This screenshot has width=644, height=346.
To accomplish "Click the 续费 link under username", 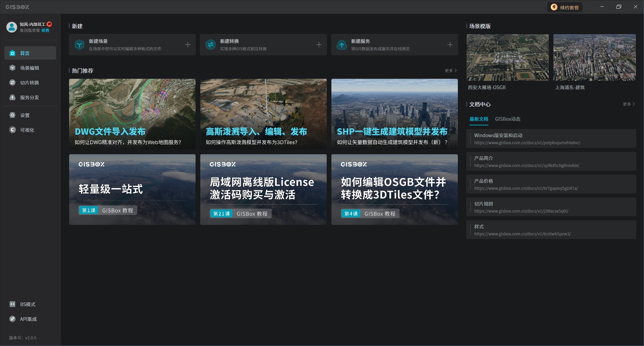I will click(x=45, y=31).
